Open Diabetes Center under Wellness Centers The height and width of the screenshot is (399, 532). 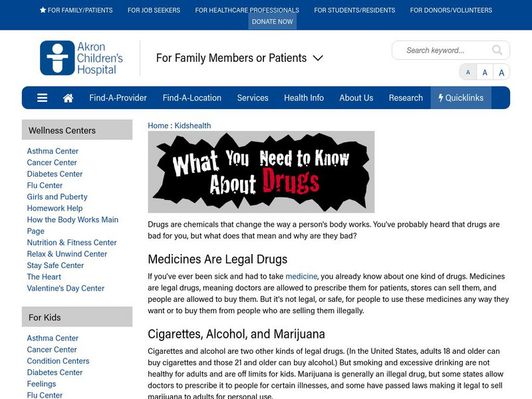pyautogui.click(x=55, y=174)
